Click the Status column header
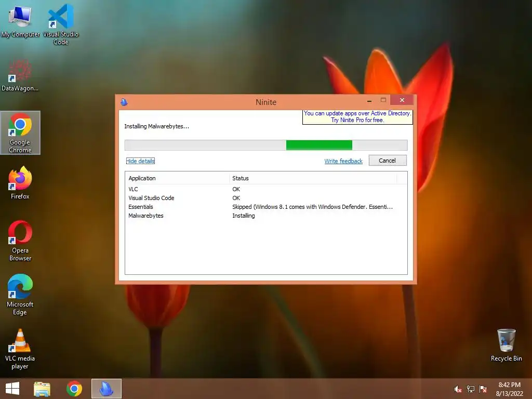Viewport: 532px width, 399px height. 313,178
